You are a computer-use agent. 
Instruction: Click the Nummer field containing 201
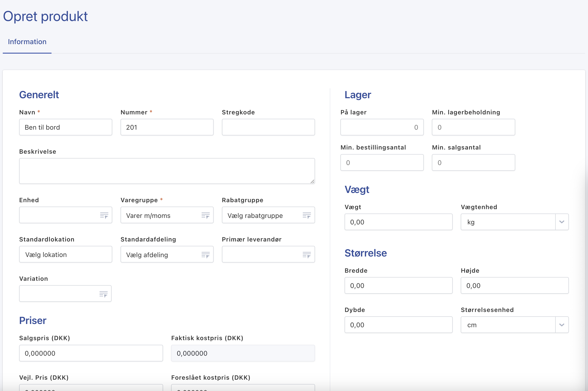[x=167, y=127]
